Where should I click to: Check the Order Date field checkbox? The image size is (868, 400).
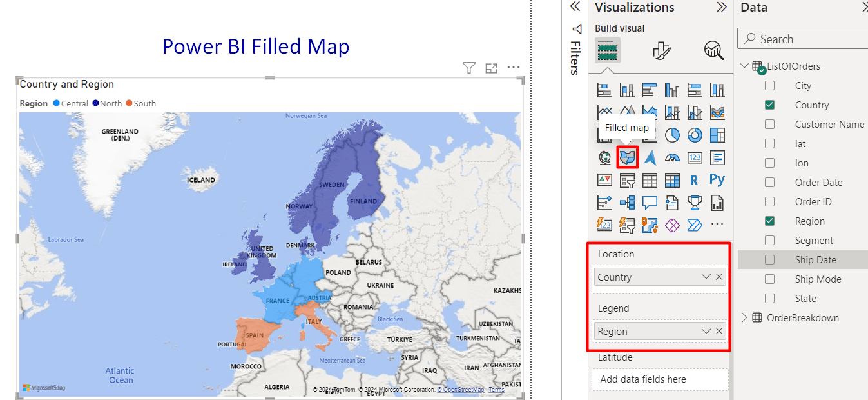point(769,182)
